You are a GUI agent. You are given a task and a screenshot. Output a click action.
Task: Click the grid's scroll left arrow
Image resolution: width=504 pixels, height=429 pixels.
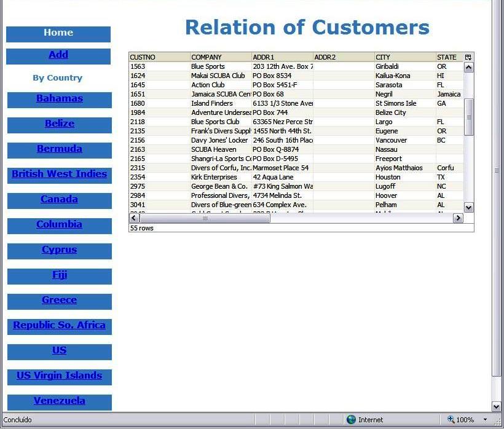pos(134,218)
